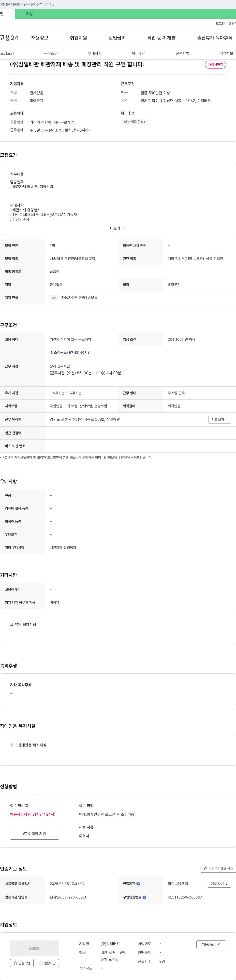236x980 pixels.
Task: Report with 거짓구인광고 신고 button
Action: coord(218,869)
